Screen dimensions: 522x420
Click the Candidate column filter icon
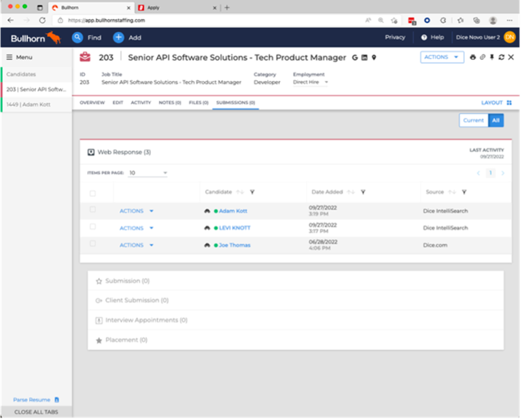[x=253, y=192]
